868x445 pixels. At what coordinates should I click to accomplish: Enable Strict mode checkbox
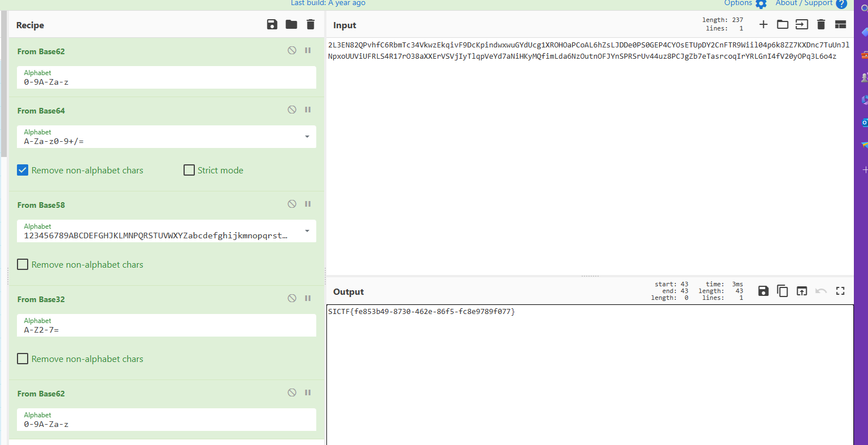coord(189,170)
